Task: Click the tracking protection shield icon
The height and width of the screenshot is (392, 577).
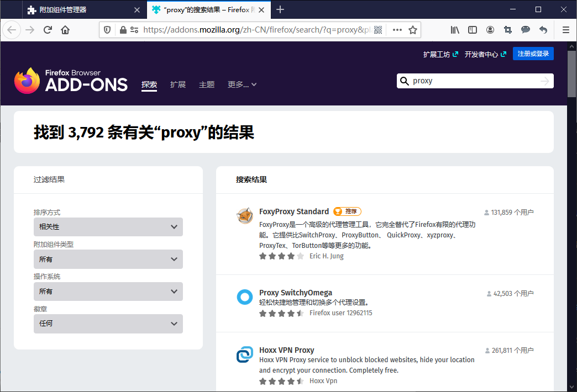Action: [107, 30]
